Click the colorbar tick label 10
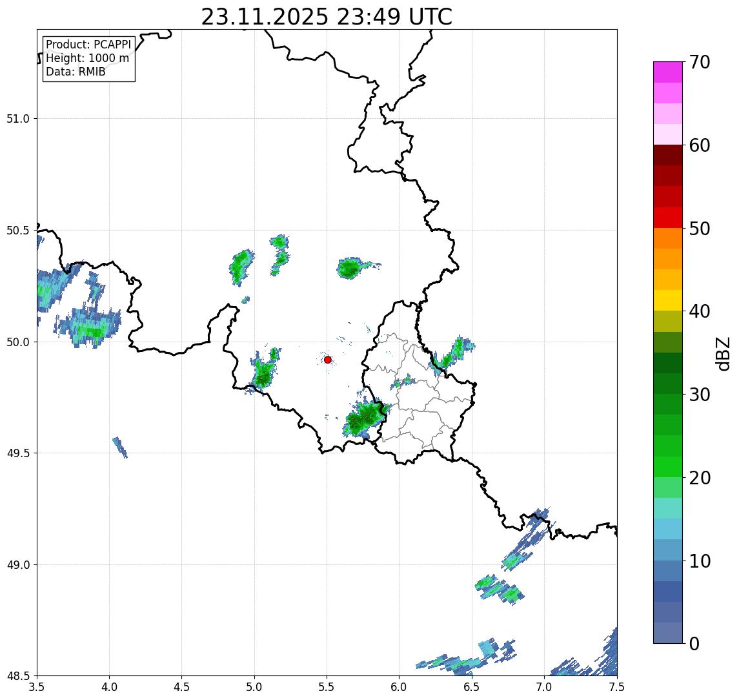Viewport: 739px width, 700px height. (x=700, y=561)
